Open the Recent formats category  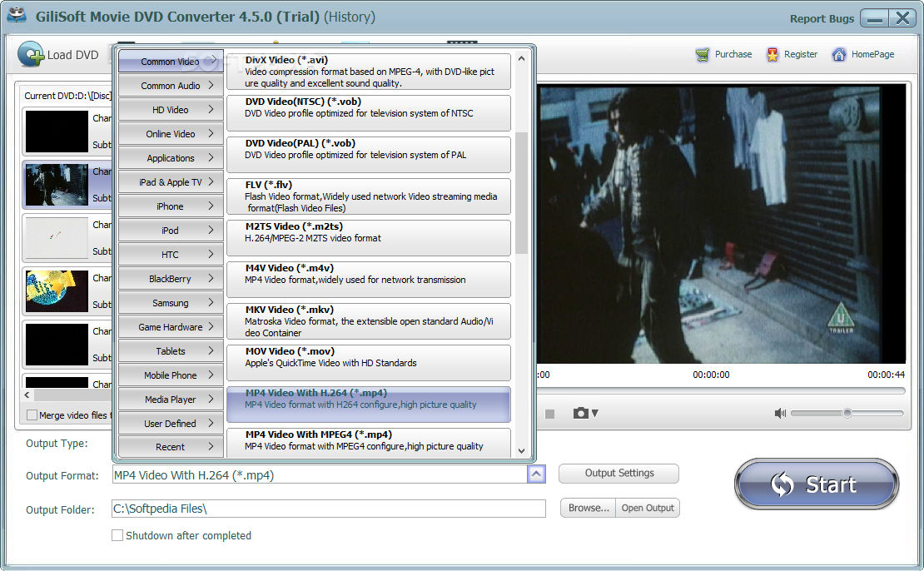(x=171, y=447)
